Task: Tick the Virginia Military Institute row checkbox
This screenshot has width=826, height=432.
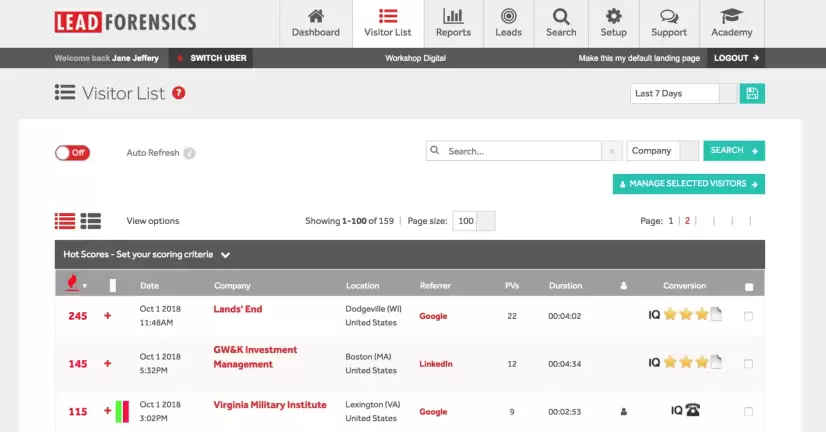Action: click(x=749, y=411)
